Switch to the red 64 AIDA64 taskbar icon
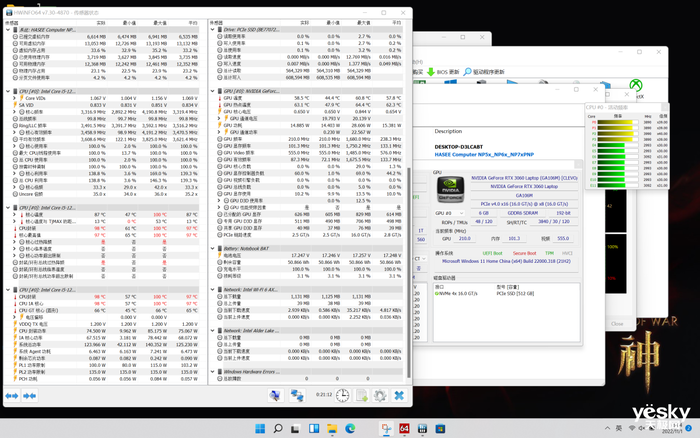 (x=404, y=429)
